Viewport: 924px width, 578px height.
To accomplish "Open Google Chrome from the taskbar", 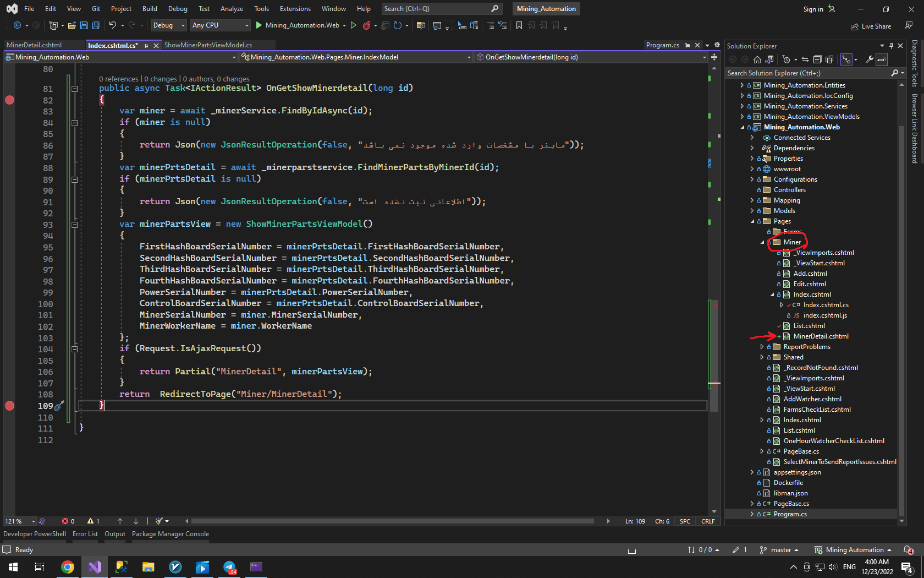I will [x=68, y=567].
